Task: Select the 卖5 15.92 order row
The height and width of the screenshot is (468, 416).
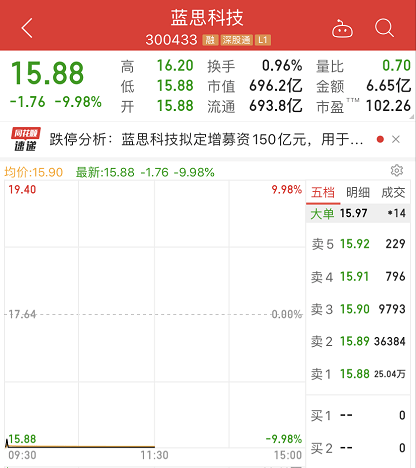Action: [x=358, y=244]
